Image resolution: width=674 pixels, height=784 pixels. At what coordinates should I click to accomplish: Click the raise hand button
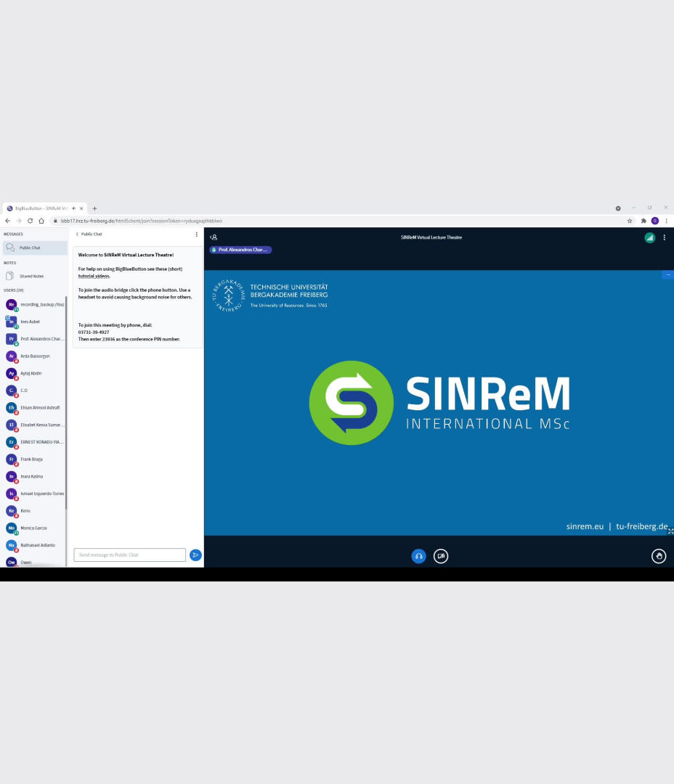point(659,556)
